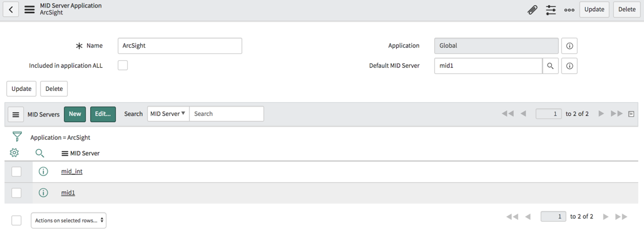Screen dimensions: 644x235
Task: Click the list Search text box
Action: (227, 113)
